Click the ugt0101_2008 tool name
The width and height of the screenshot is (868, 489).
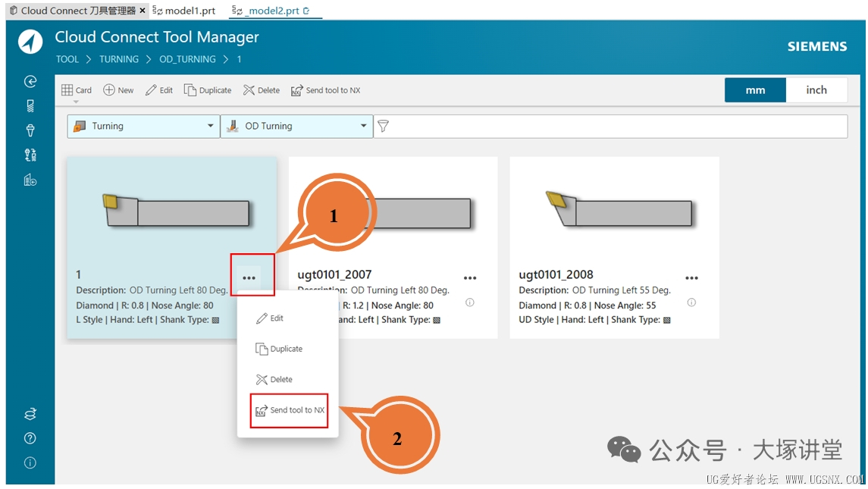click(x=556, y=274)
